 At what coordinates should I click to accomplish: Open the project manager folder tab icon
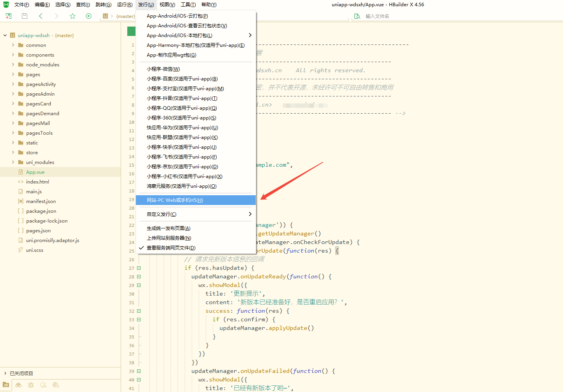pos(6,385)
